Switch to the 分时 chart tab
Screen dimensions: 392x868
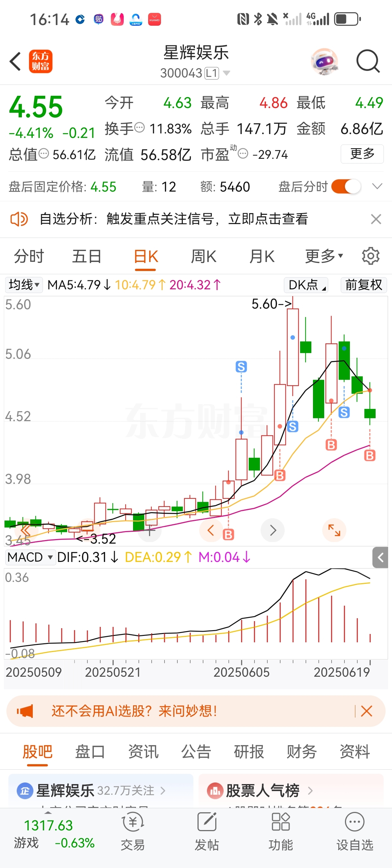[x=29, y=257]
